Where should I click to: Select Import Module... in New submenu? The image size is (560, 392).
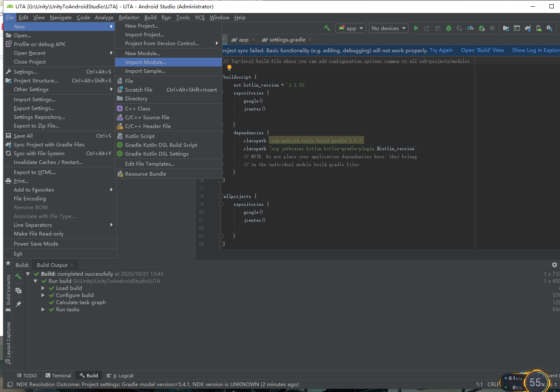tap(168, 62)
